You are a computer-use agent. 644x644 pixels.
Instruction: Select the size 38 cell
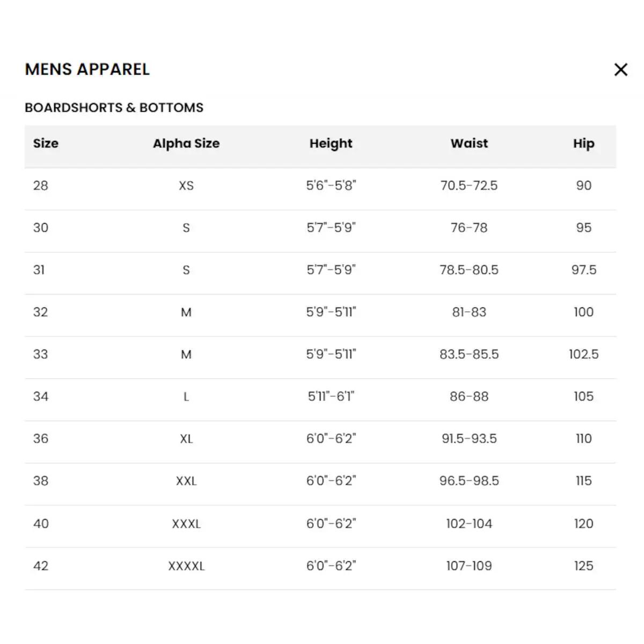coord(41,481)
